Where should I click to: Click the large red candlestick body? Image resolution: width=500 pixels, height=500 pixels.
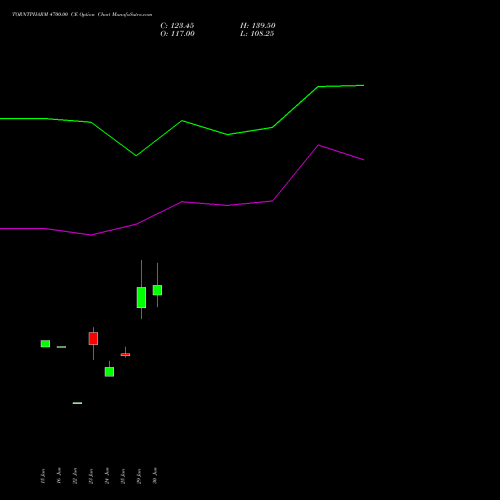[93, 338]
